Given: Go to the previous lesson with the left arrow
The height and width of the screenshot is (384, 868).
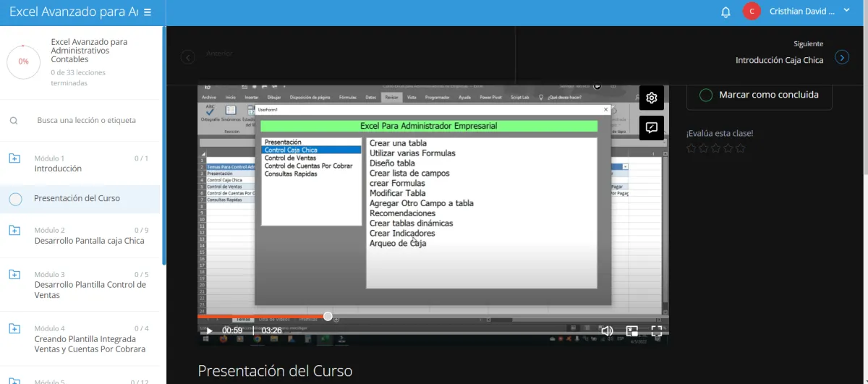Looking at the screenshot, I should click(x=188, y=57).
